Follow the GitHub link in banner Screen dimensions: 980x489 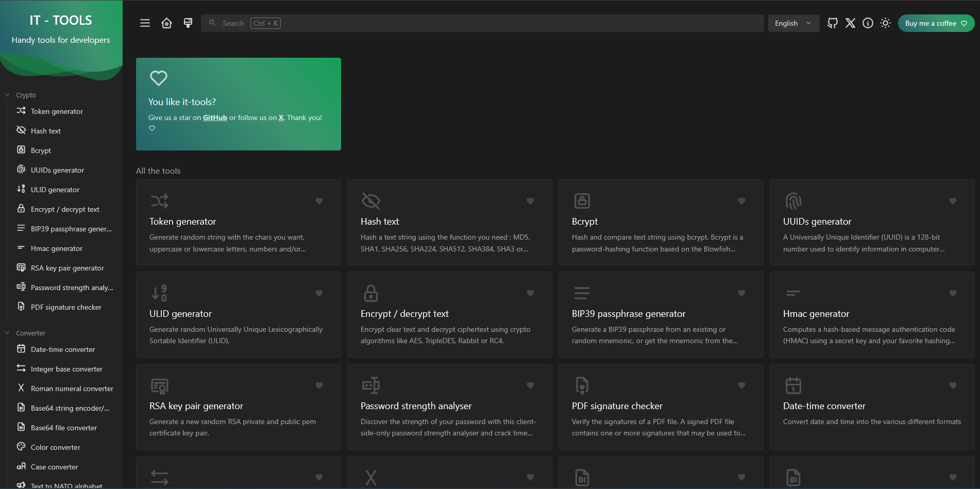tap(215, 117)
